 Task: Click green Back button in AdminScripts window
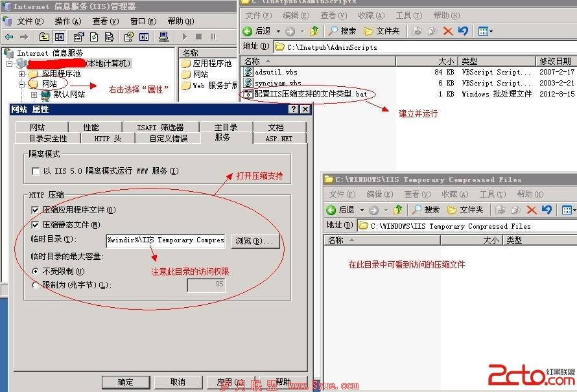248,31
